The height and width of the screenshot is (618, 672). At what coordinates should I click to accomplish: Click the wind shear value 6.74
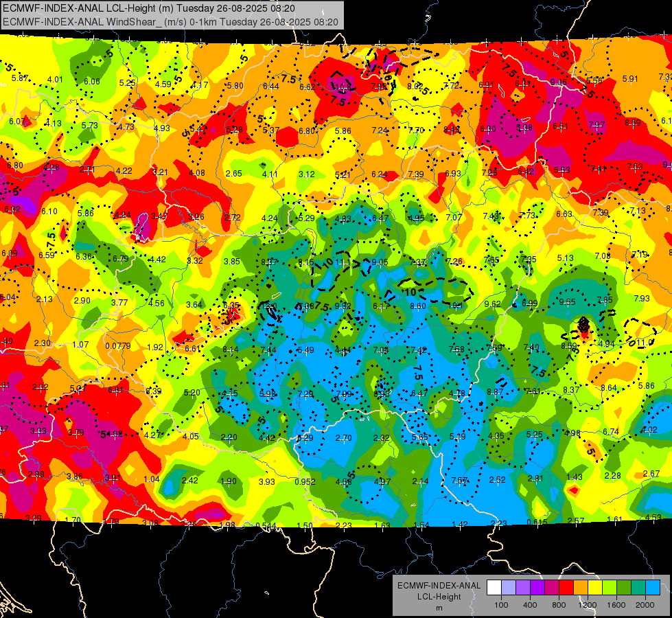coord(611,431)
